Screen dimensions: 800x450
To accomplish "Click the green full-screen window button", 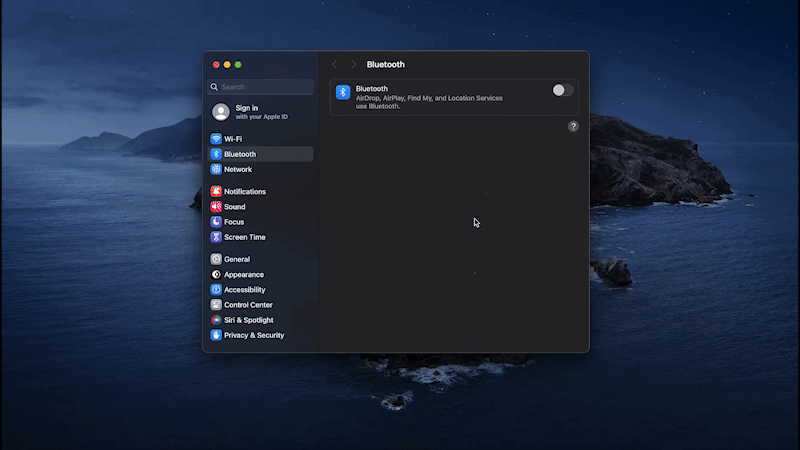I will 238,65.
